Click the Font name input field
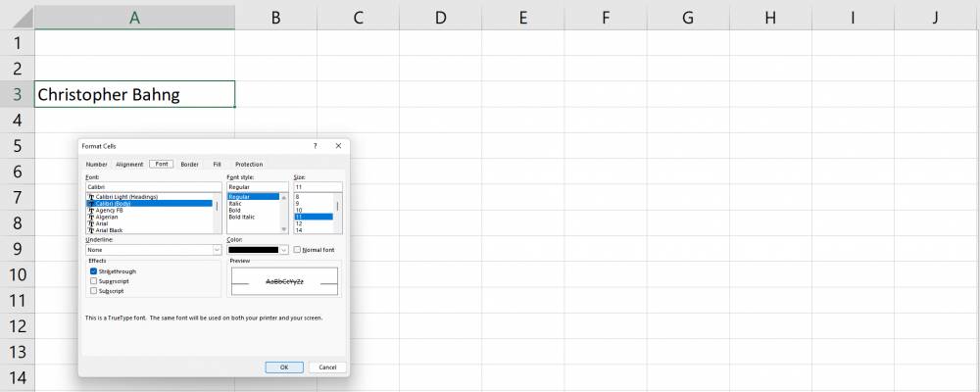Image resolution: width=980 pixels, height=392 pixels. 154,187
